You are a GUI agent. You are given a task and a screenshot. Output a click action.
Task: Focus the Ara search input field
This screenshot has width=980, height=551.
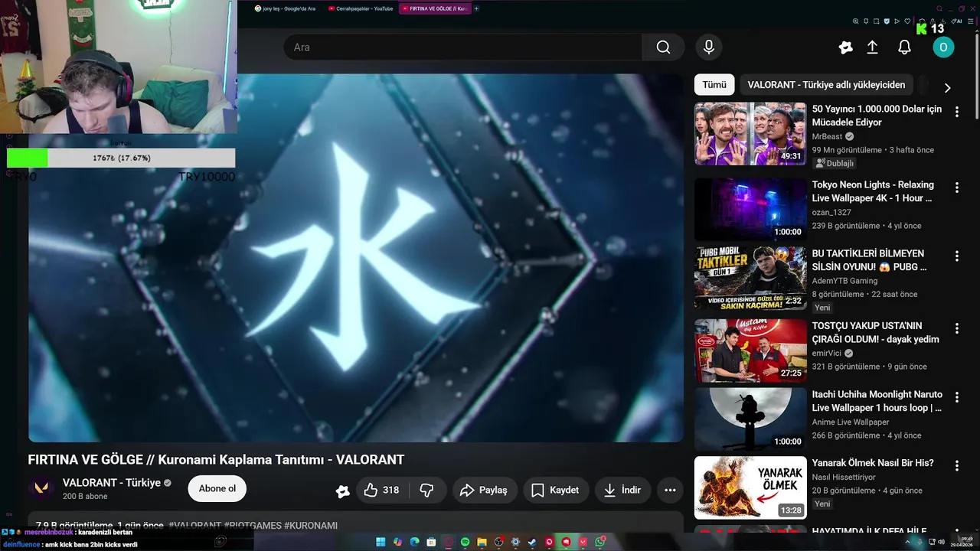point(462,47)
